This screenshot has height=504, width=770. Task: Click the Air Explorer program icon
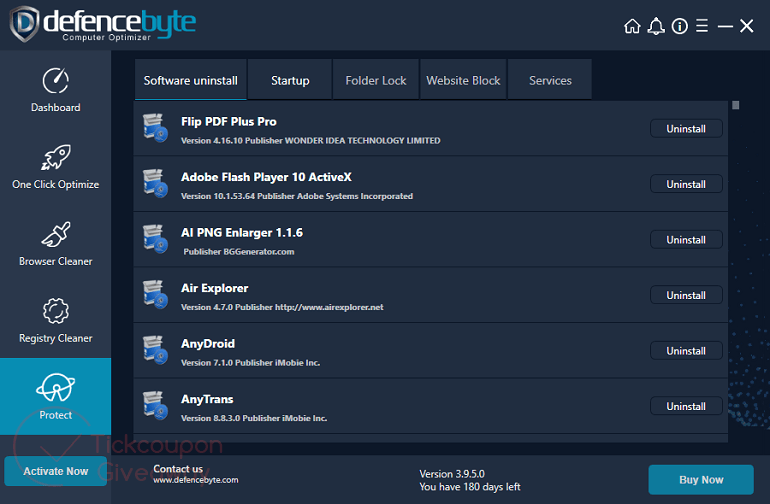pos(155,295)
